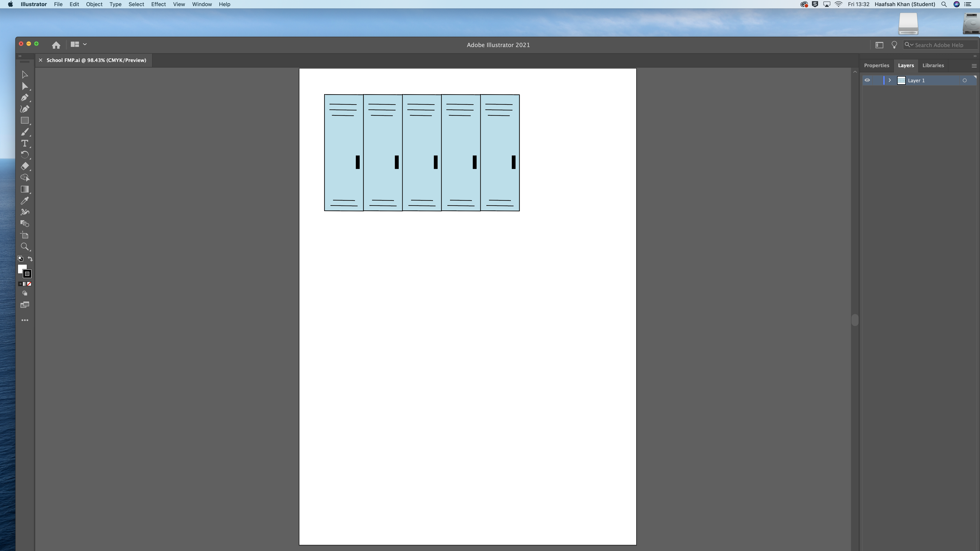The image size is (980, 551).
Task: Open the Discover lightbulb panel
Action: coord(894,45)
